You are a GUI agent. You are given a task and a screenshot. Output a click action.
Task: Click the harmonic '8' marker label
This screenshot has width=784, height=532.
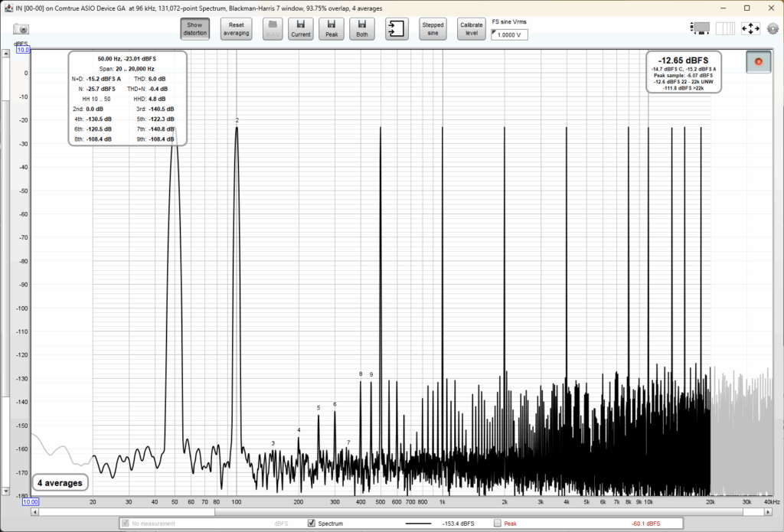tap(361, 374)
